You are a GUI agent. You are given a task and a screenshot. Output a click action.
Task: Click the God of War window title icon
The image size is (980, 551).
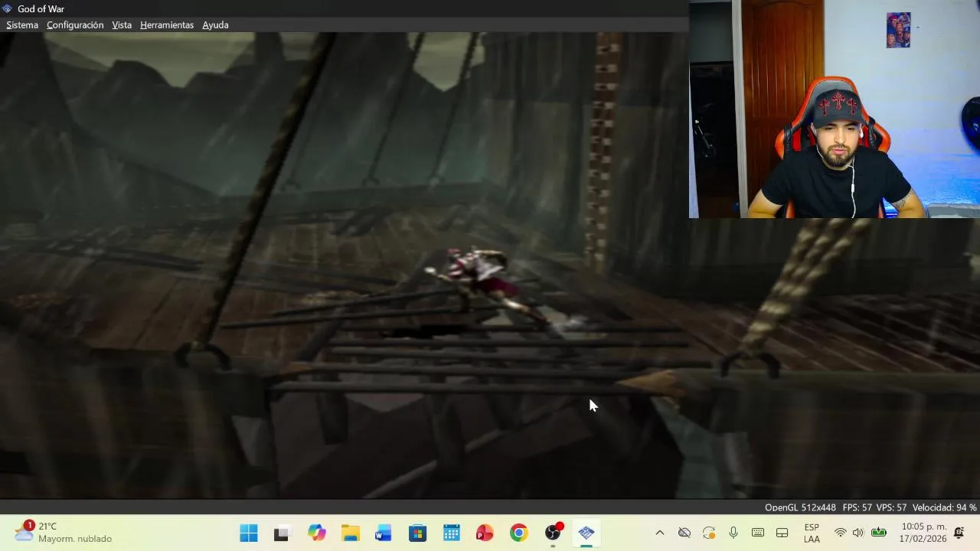coord(7,9)
